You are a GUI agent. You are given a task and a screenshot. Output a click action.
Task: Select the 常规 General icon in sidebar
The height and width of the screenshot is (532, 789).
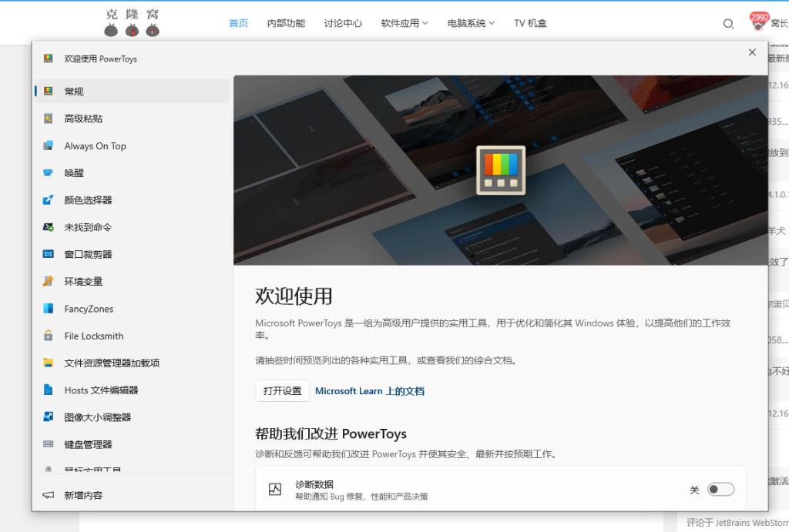pyautogui.click(x=49, y=91)
